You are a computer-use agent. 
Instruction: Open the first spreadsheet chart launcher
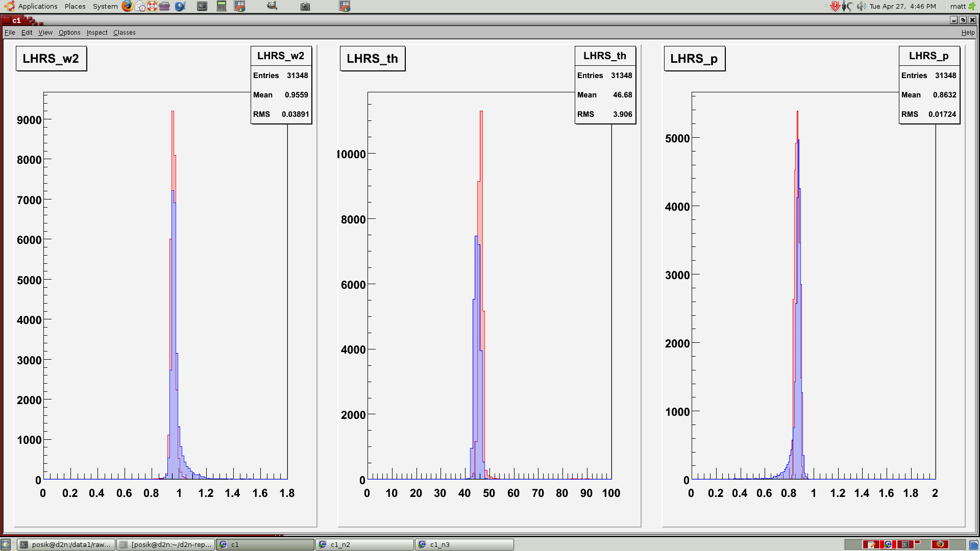point(239,6)
